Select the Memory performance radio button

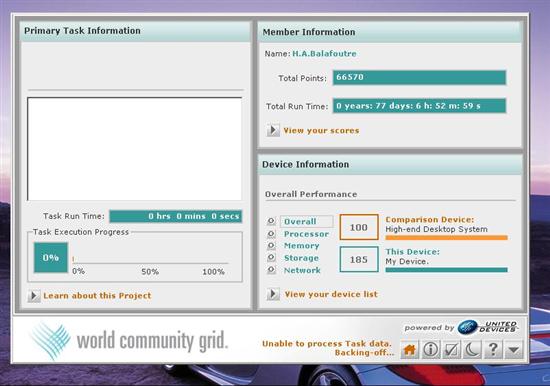(x=271, y=245)
